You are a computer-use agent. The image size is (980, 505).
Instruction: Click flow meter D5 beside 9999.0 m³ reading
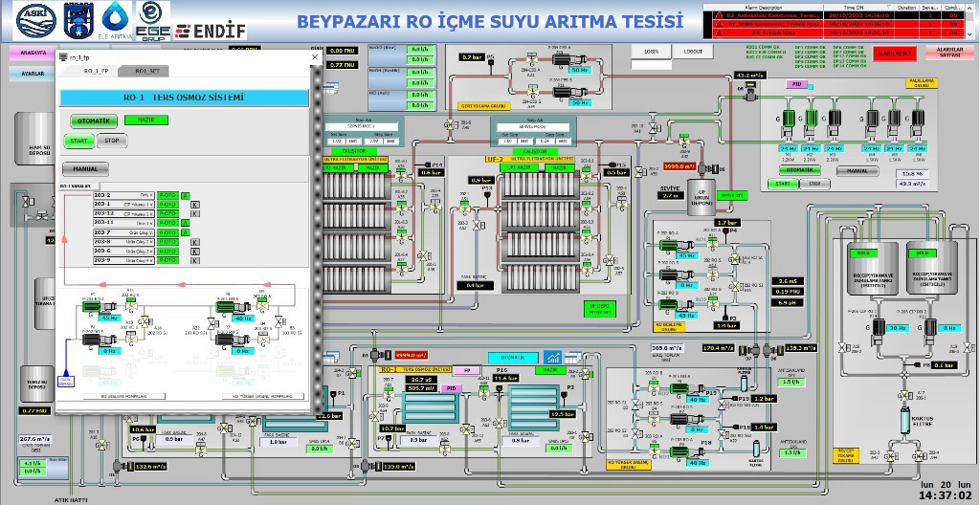pyautogui.click(x=708, y=168)
